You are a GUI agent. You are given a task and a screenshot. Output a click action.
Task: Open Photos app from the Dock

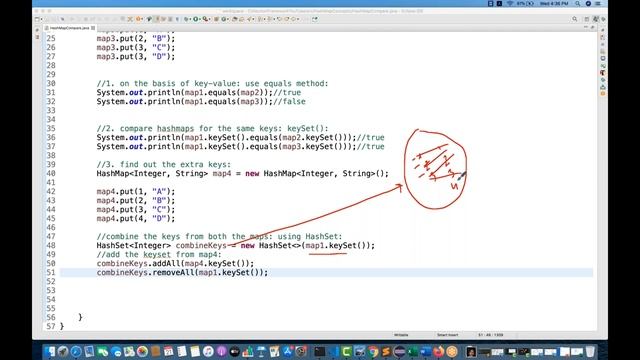(142, 351)
